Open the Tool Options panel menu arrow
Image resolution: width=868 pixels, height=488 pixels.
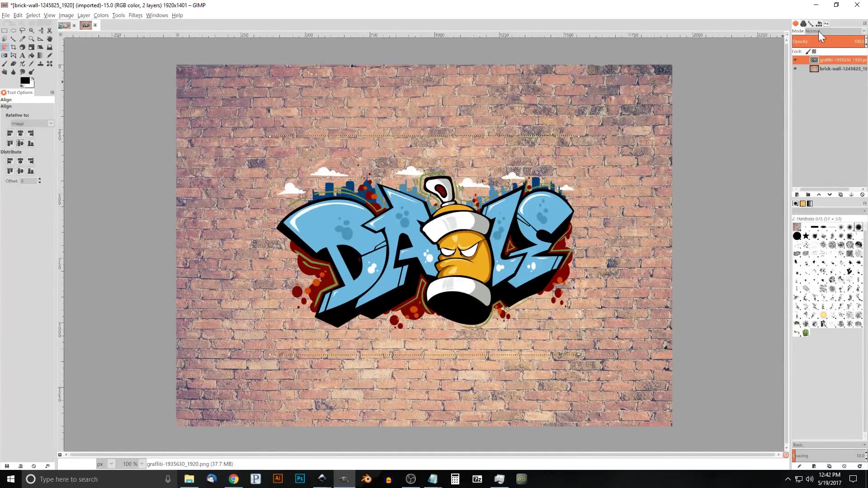pos(52,92)
